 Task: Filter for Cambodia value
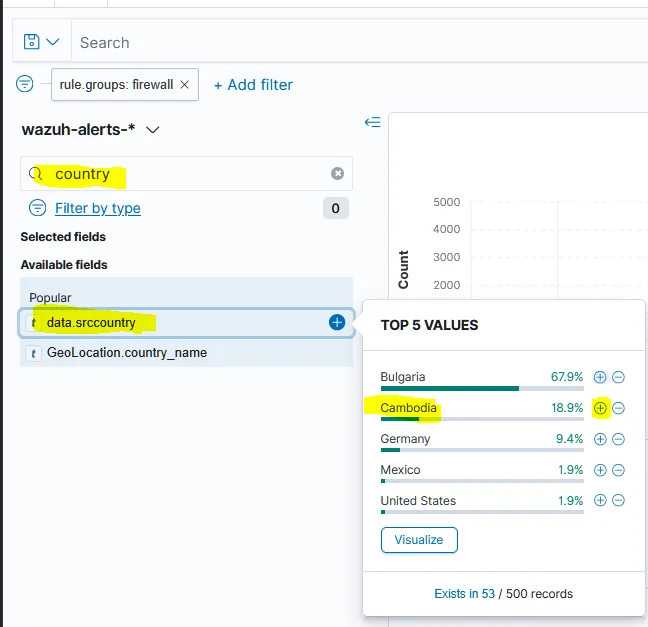(600, 408)
